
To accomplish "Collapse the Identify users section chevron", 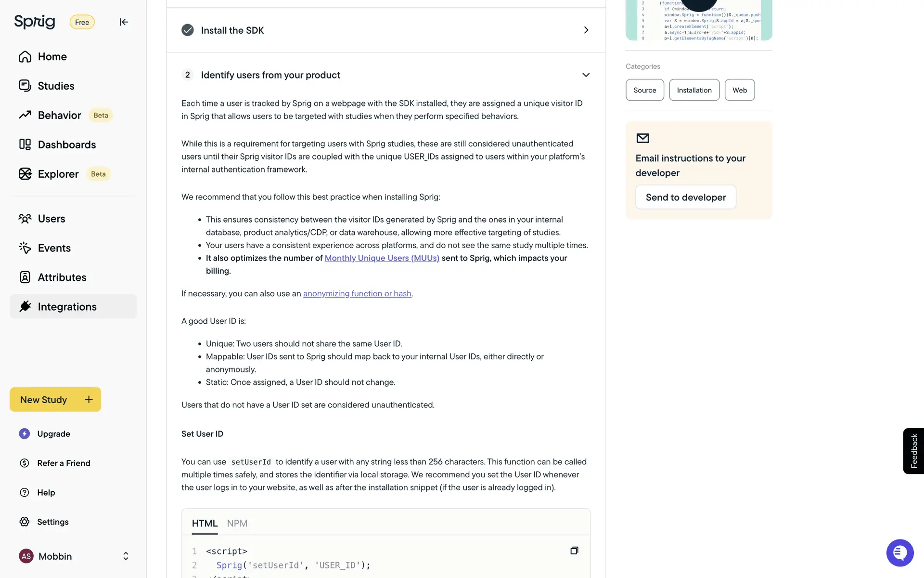I will [586, 75].
